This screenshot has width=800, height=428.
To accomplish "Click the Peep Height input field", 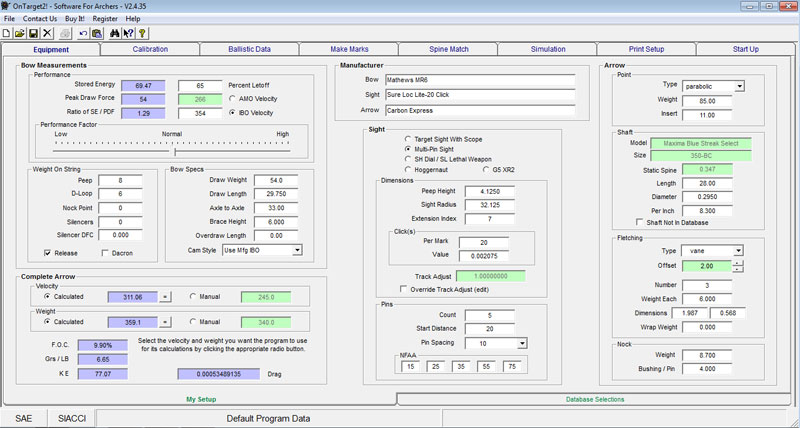I will [x=489, y=191].
